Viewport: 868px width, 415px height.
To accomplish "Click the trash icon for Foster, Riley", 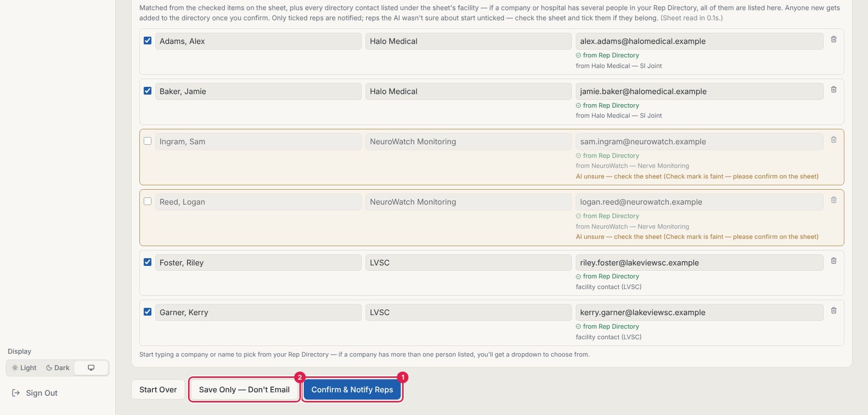I will pyautogui.click(x=834, y=261).
